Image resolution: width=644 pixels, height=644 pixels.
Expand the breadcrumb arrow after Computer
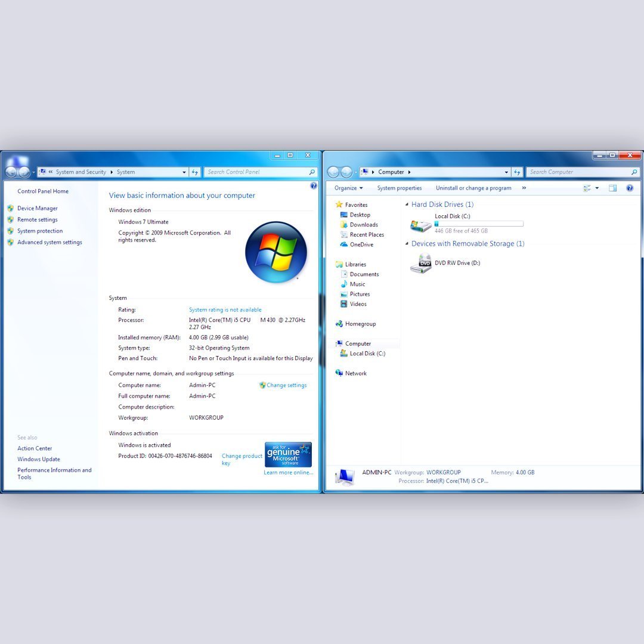pyautogui.click(x=410, y=172)
